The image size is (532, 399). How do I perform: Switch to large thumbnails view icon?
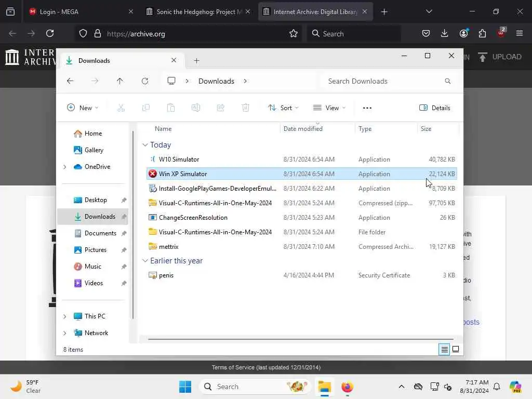click(x=456, y=349)
